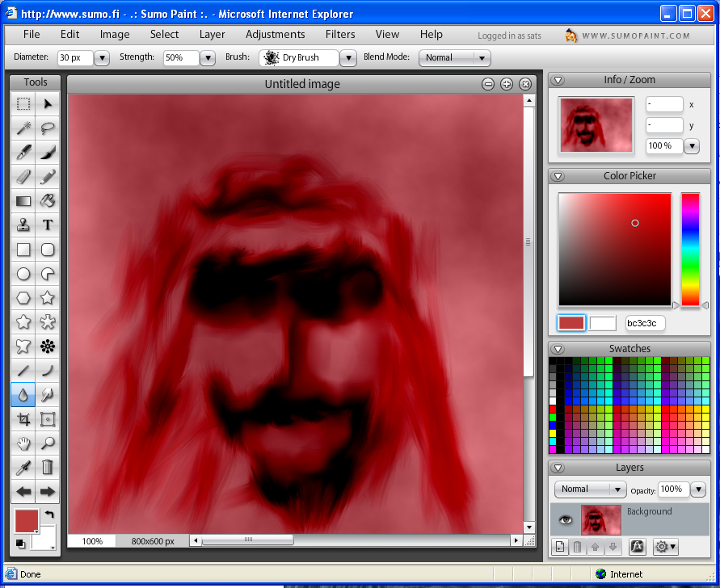Swap foreground and background colors
This screenshot has height=588, width=720.
[x=49, y=514]
